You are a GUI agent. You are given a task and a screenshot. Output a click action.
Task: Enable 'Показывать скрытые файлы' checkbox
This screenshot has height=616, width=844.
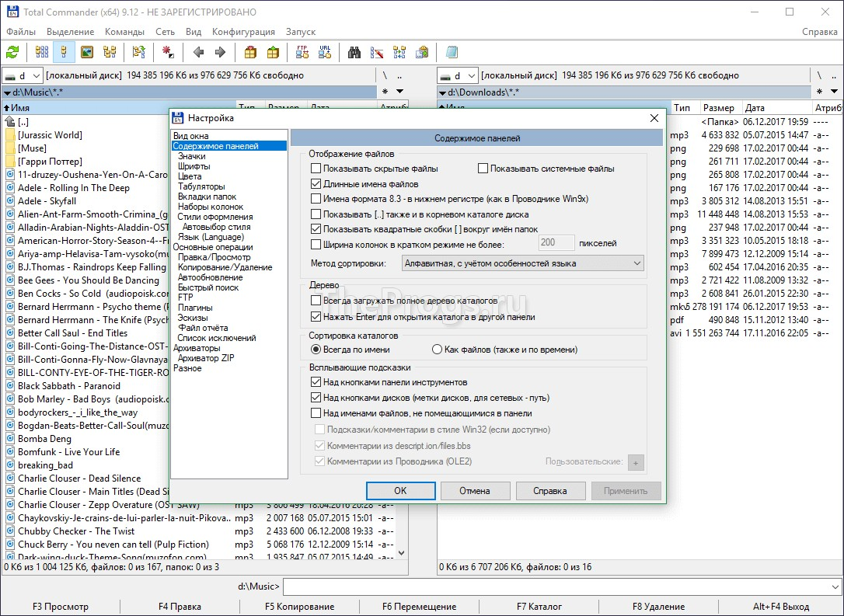[x=316, y=169]
